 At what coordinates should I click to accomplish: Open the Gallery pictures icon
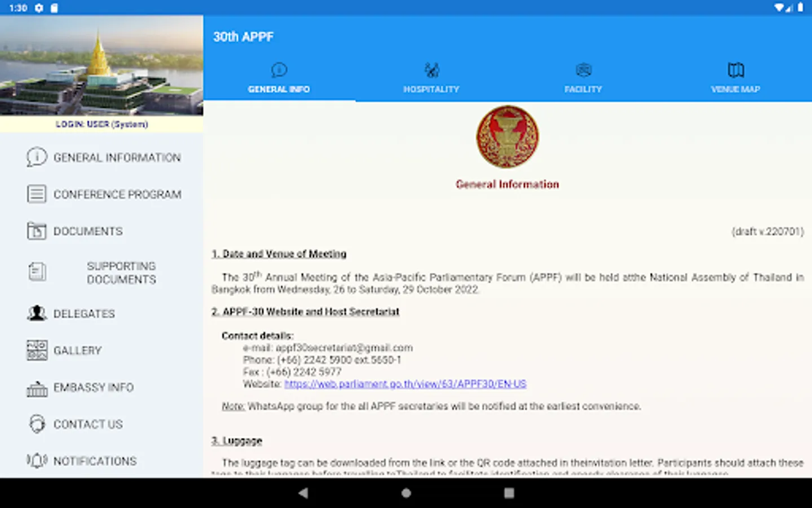click(x=37, y=351)
